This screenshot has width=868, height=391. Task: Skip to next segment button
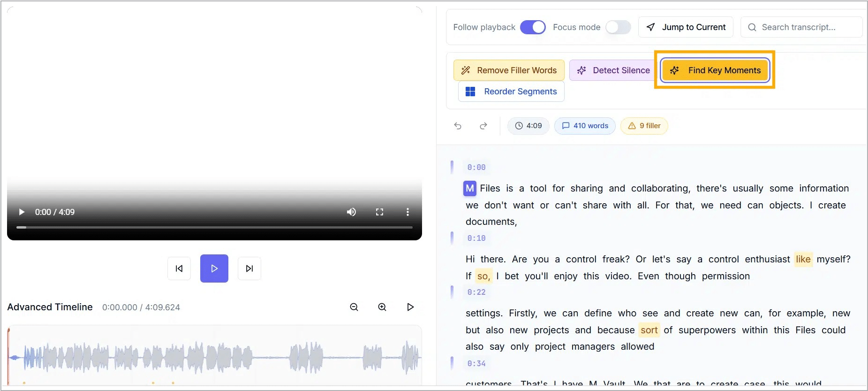click(249, 268)
